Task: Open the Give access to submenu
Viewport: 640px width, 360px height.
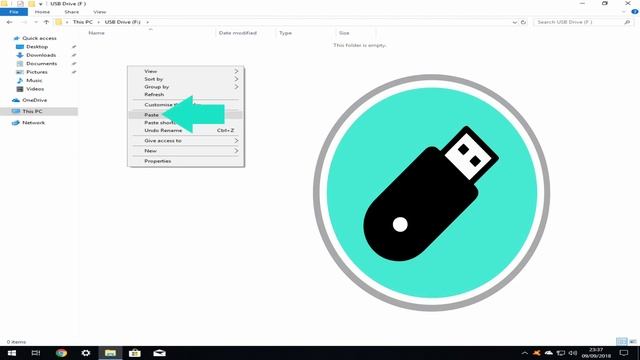Action: pyautogui.click(x=186, y=140)
